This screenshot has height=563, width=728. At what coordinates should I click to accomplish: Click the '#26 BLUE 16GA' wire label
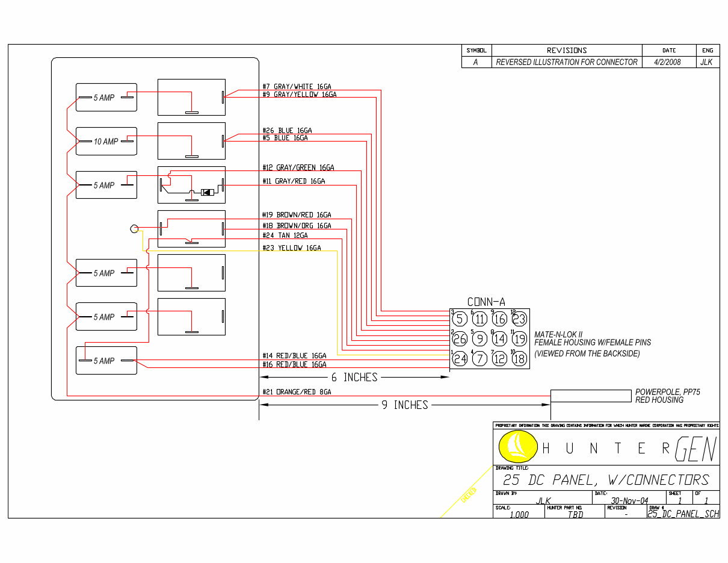tap(287, 130)
